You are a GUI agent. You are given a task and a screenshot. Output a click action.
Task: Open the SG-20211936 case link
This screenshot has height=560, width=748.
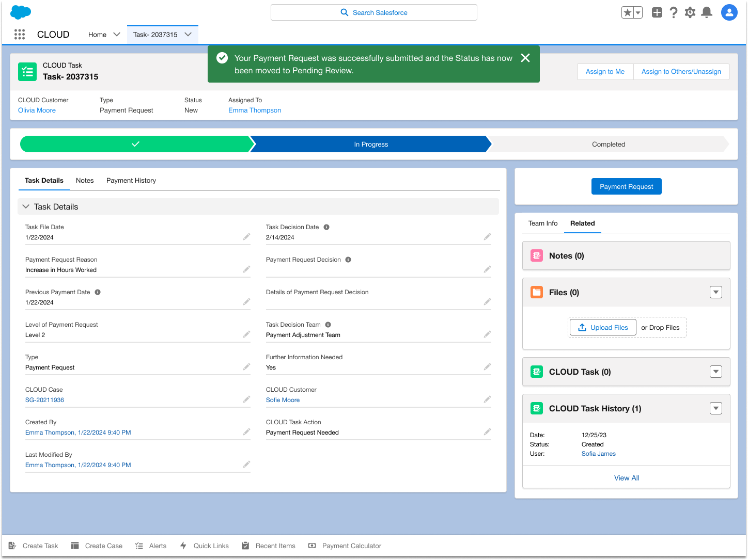point(44,399)
